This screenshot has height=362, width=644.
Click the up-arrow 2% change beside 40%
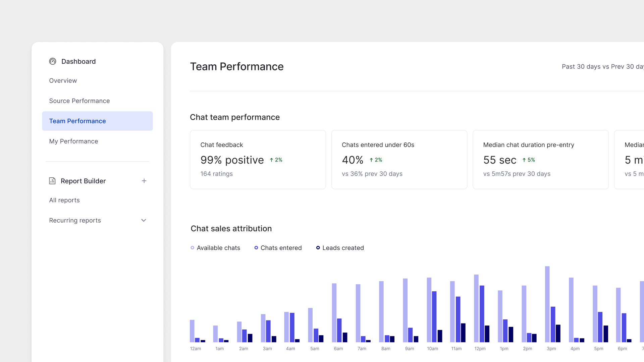coord(376,160)
